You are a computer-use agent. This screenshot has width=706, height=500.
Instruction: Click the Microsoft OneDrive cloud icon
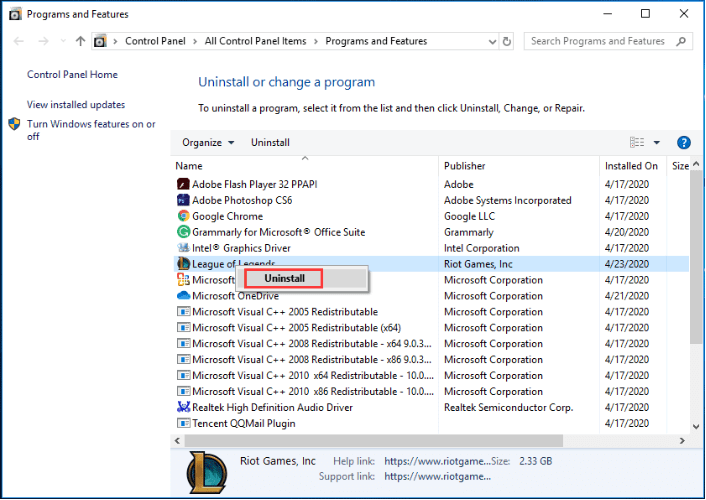coord(183,295)
